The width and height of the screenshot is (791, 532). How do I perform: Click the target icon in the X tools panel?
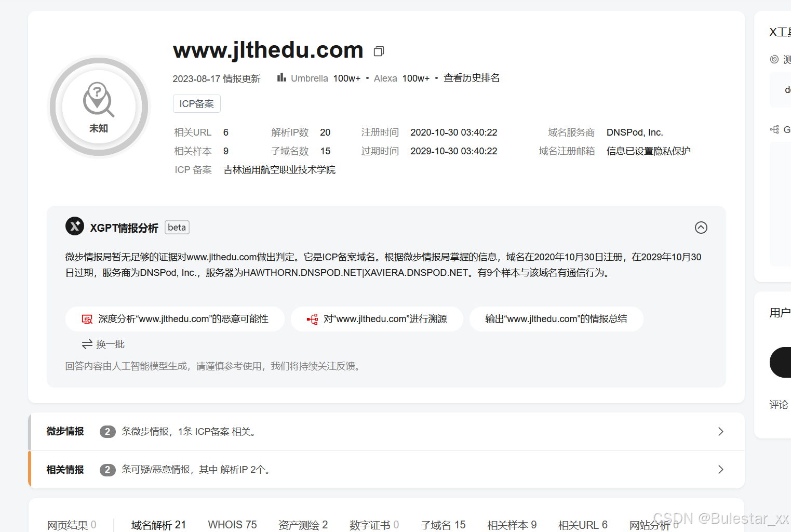pos(774,59)
